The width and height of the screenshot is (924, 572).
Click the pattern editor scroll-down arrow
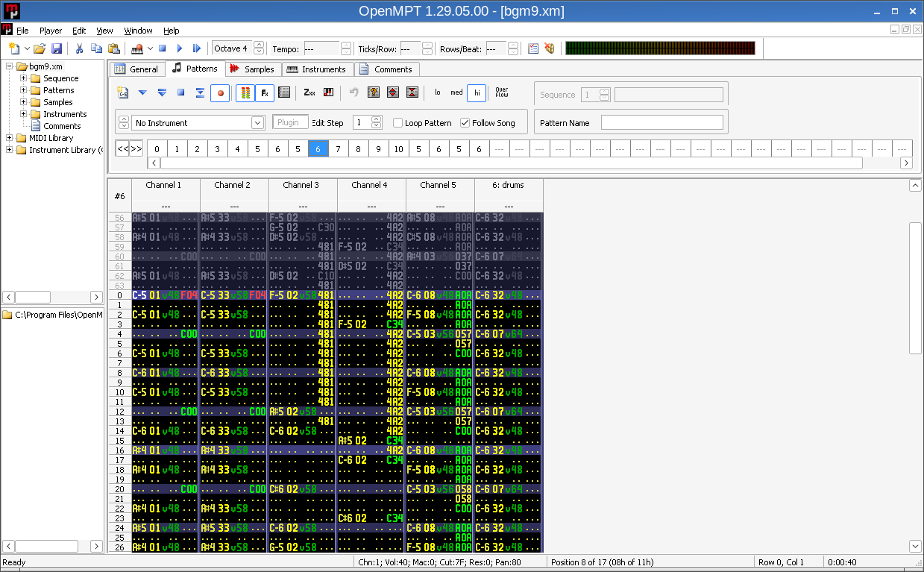pos(915,546)
